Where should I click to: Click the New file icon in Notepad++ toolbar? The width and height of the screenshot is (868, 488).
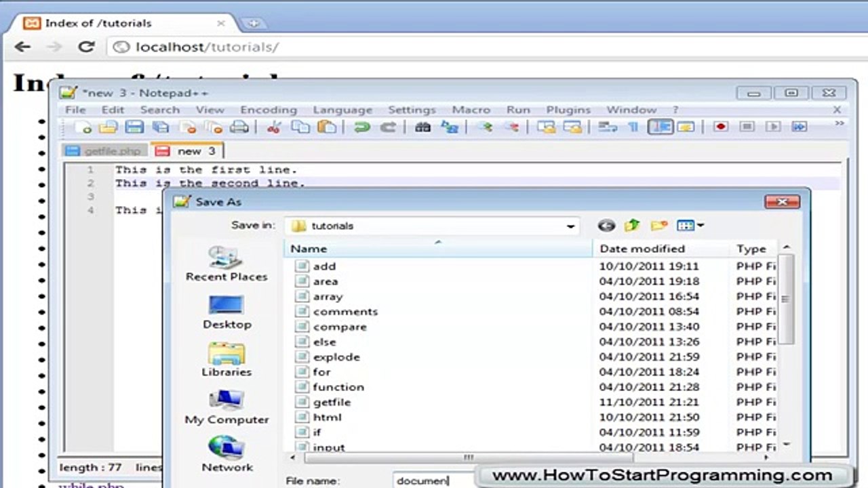tap(83, 127)
